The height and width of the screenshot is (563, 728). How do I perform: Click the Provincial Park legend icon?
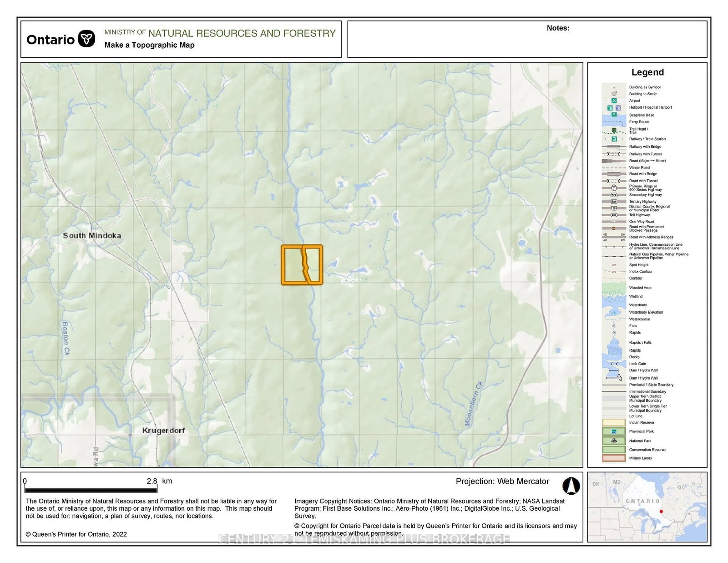(x=614, y=431)
